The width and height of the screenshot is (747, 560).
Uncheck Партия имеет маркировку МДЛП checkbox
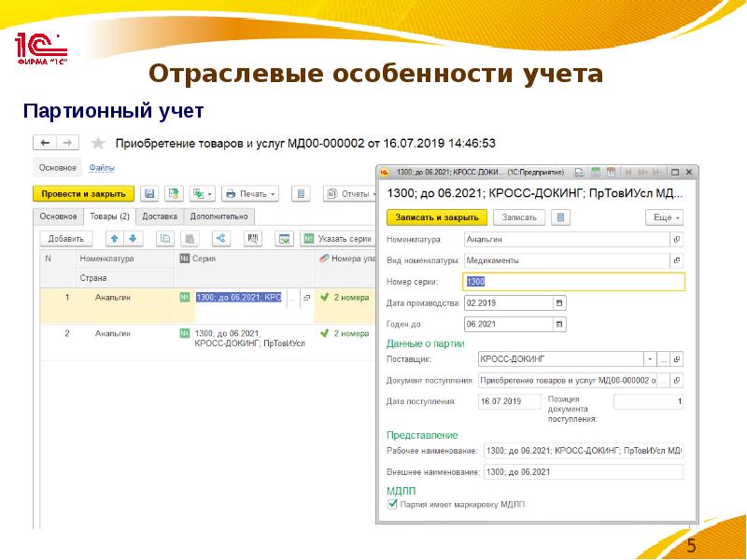point(392,504)
